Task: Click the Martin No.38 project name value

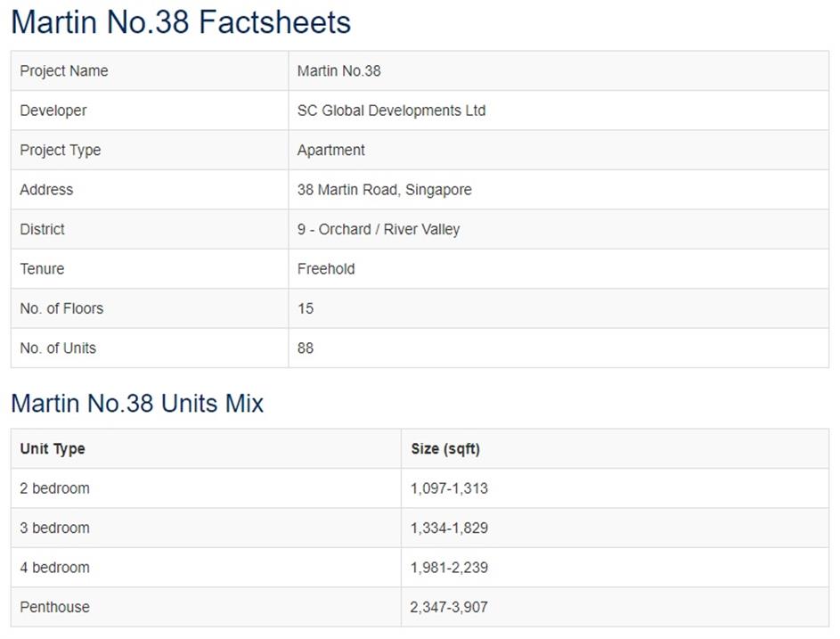Action: [x=338, y=71]
